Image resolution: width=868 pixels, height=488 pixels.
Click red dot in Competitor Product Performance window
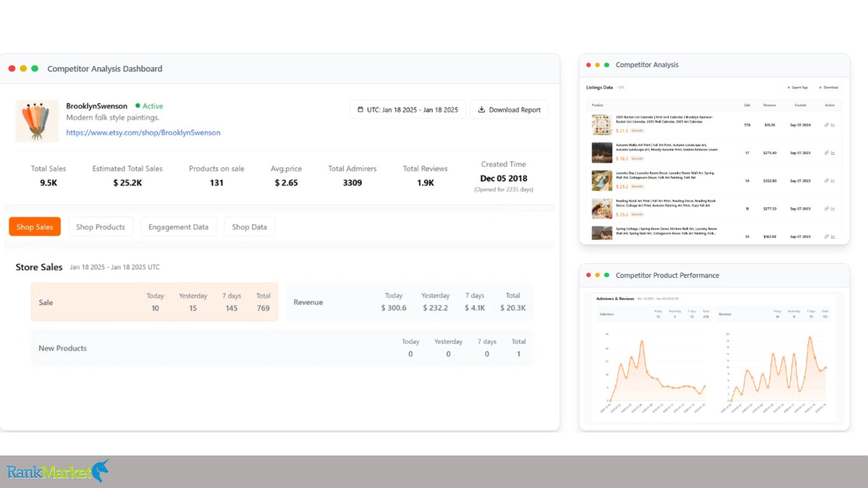589,275
